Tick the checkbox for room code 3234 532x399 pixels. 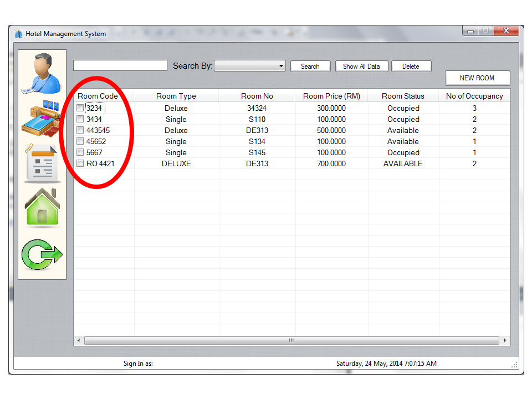coord(80,108)
